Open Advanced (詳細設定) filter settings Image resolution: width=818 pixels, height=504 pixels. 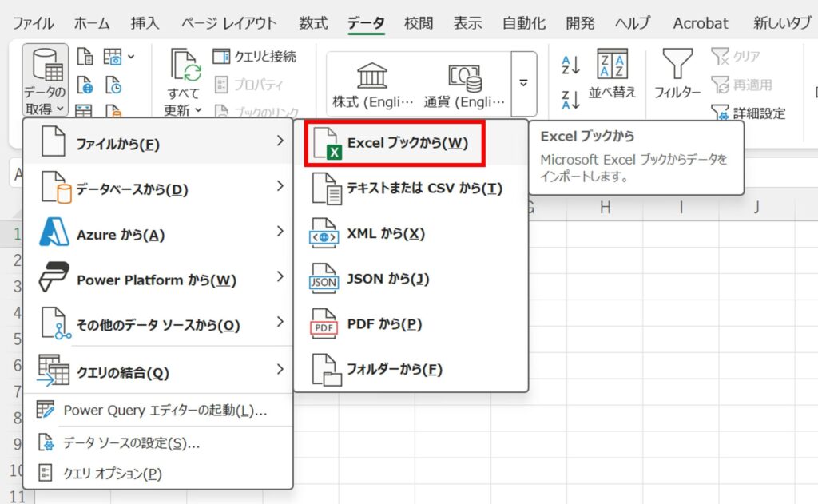click(x=748, y=113)
